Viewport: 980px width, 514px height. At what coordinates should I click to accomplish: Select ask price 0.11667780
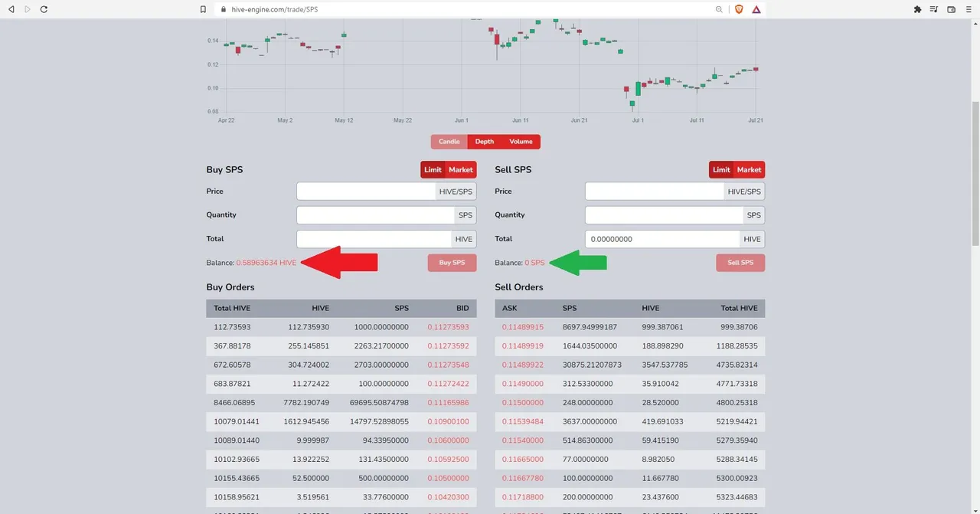523,478
